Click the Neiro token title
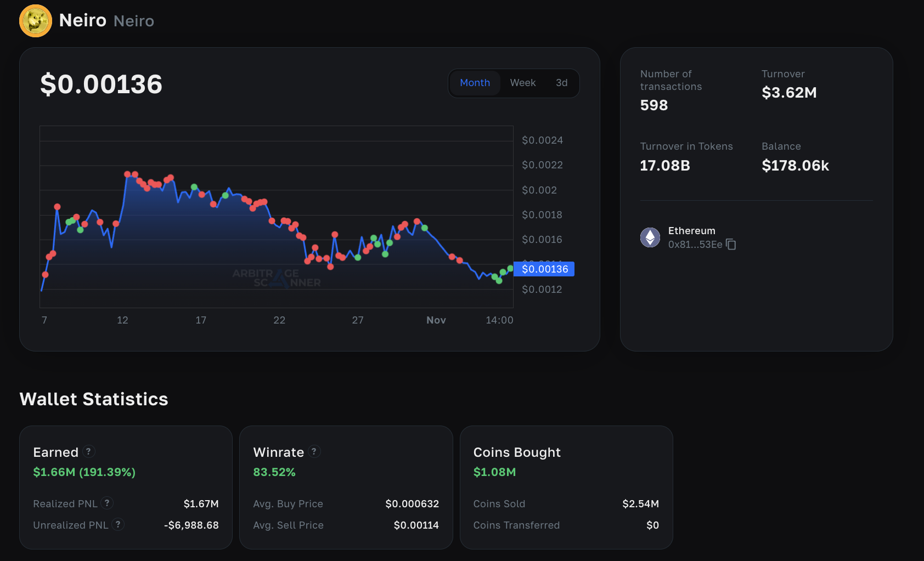 pos(83,20)
